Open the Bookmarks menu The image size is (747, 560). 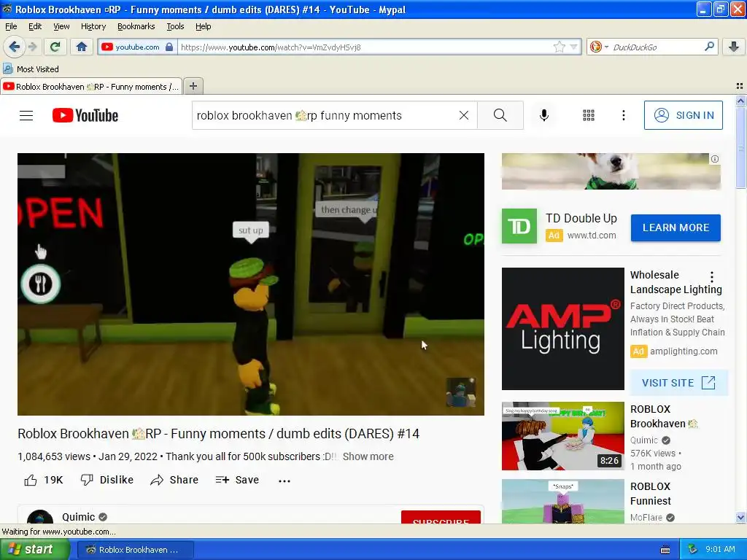[x=136, y=26]
